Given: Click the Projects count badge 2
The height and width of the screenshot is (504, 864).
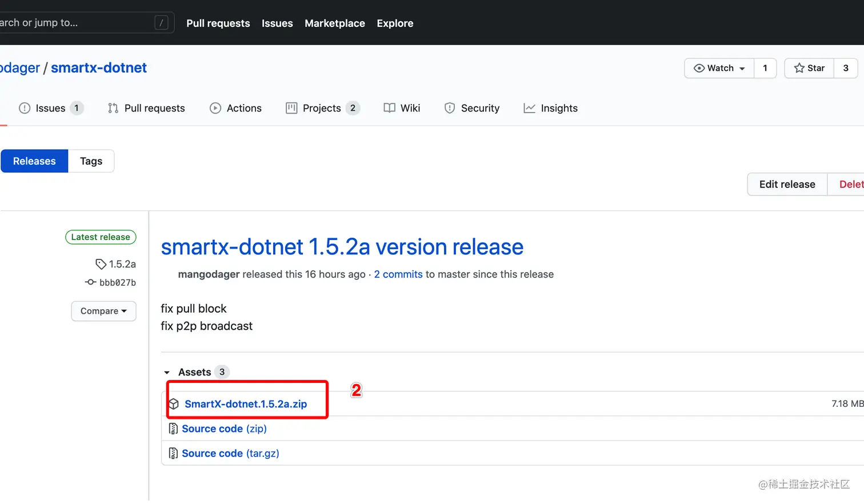Looking at the screenshot, I should coord(353,108).
